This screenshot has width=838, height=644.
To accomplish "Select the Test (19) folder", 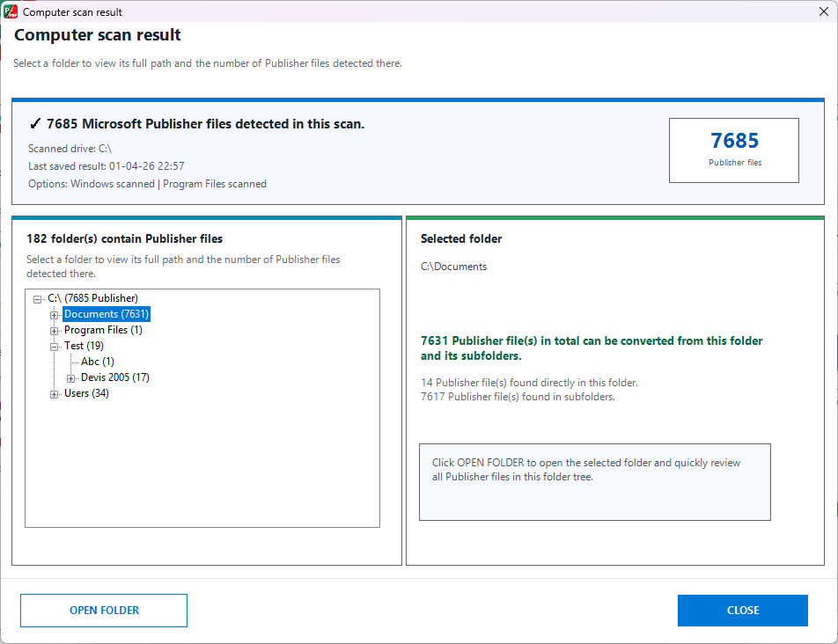I will 84,346.
